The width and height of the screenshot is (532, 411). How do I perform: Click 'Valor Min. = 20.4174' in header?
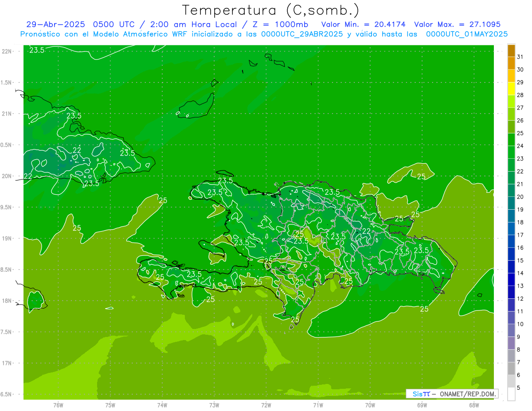click(x=363, y=25)
